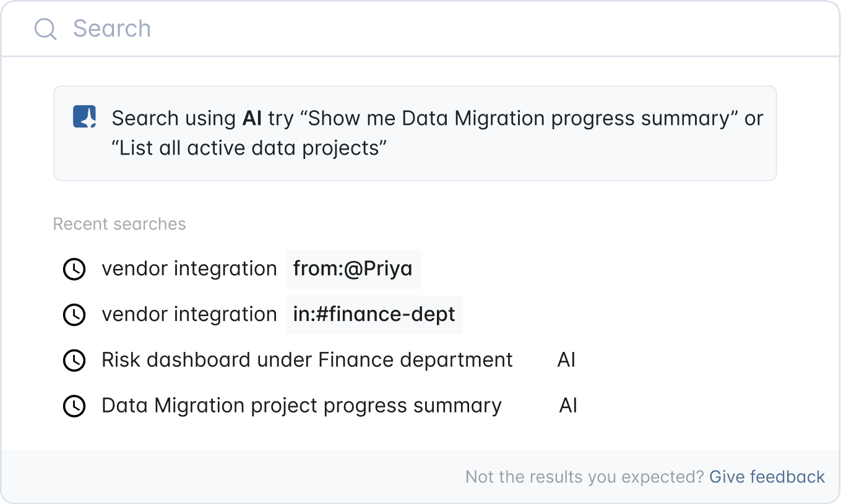Image resolution: width=841 pixels, height=504 pixels.
Task: Click the magnifying glass search icon
Action: (x=45, y=29)
